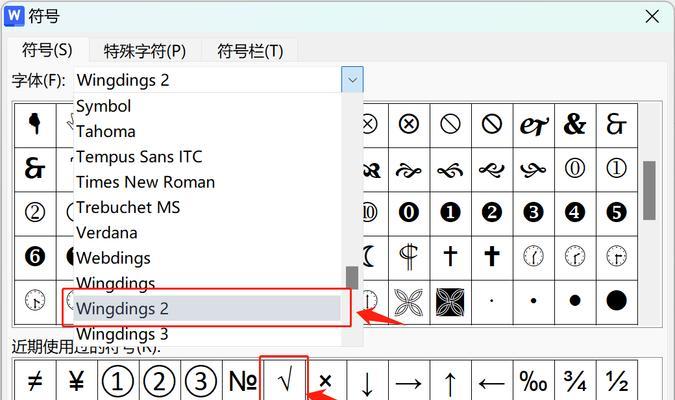675x400 pixels.
Task: Select the italic 'et' ampersand symbol
Action: coord(533,125)
